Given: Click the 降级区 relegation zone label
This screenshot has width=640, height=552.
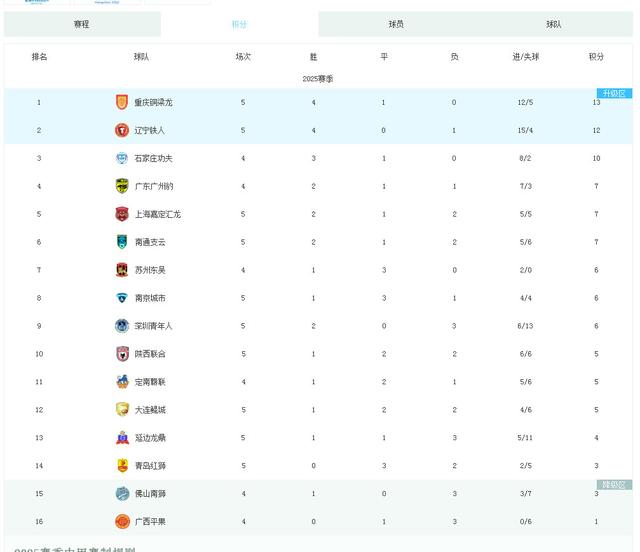Looking at the screenshot, I should tap(614, 485).
